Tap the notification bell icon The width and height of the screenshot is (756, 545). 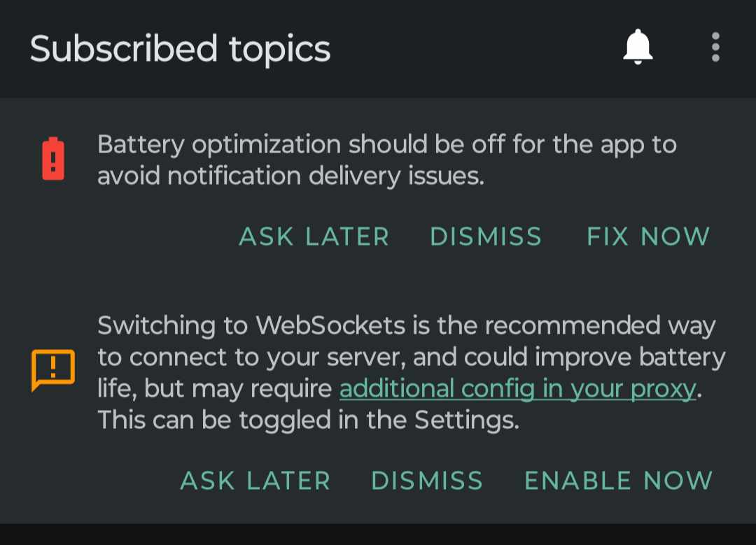pos(638,48)
